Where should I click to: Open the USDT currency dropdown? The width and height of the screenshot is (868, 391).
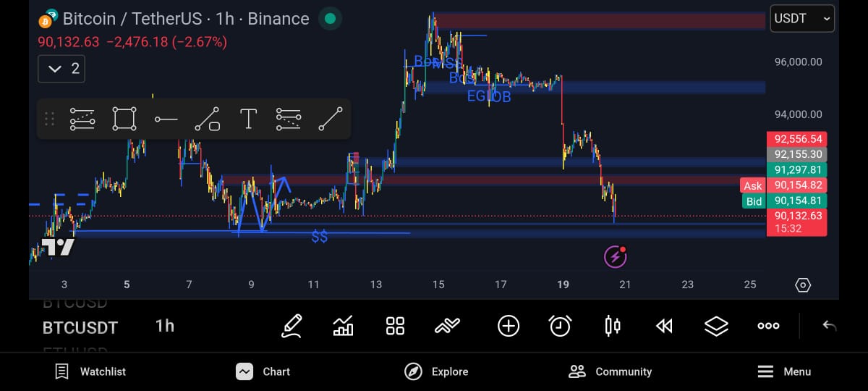click(x=802, y=19)
